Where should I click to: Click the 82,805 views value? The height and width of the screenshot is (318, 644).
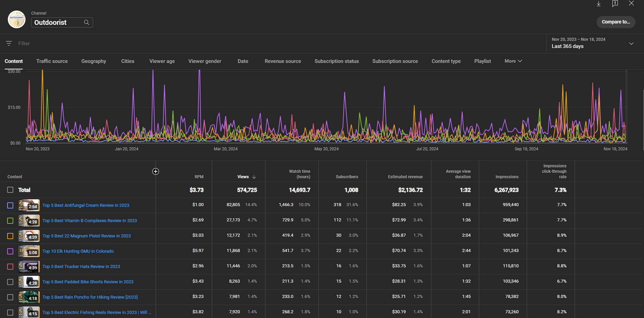[x=233, y=205]
